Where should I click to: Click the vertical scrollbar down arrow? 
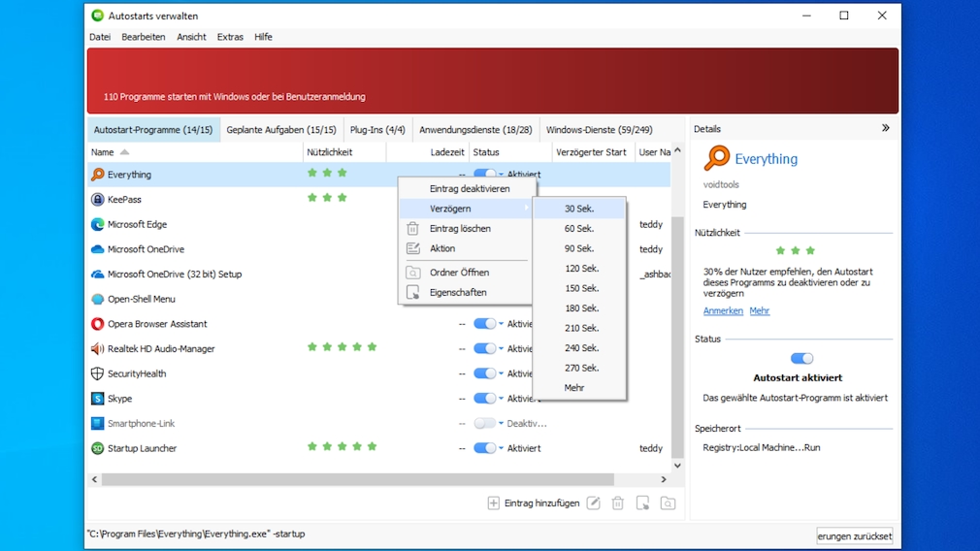click(677, 466)
